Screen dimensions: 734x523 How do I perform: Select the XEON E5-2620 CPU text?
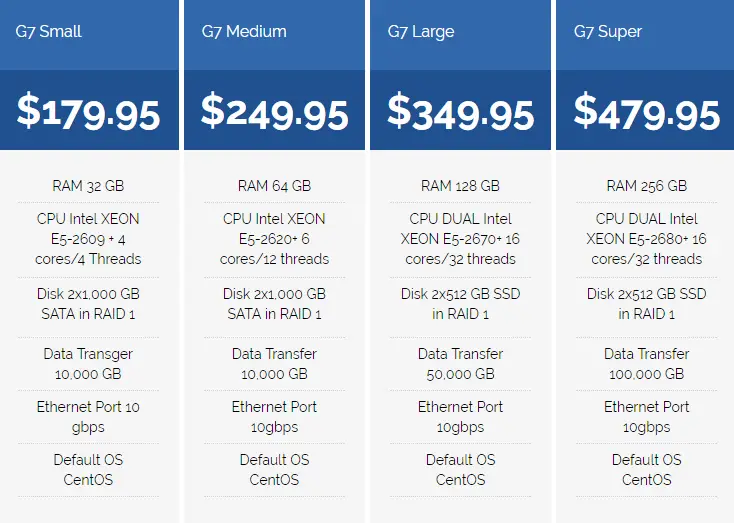[x=274, y=239]
